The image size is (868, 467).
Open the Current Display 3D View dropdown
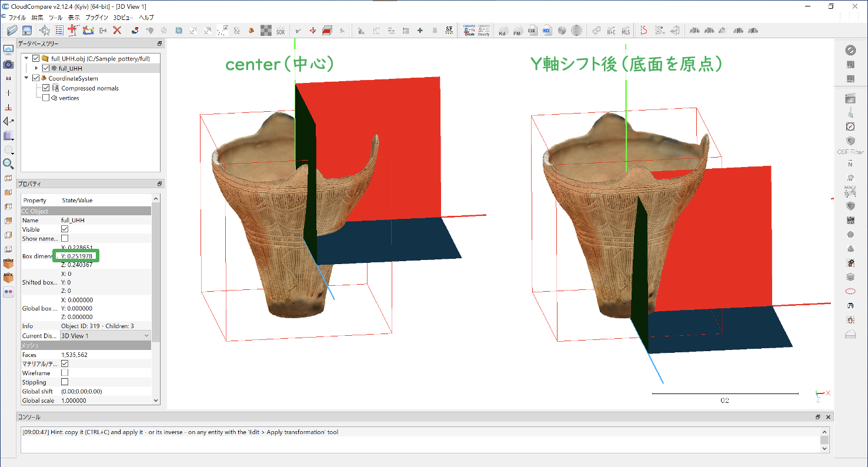coord(105,336)
